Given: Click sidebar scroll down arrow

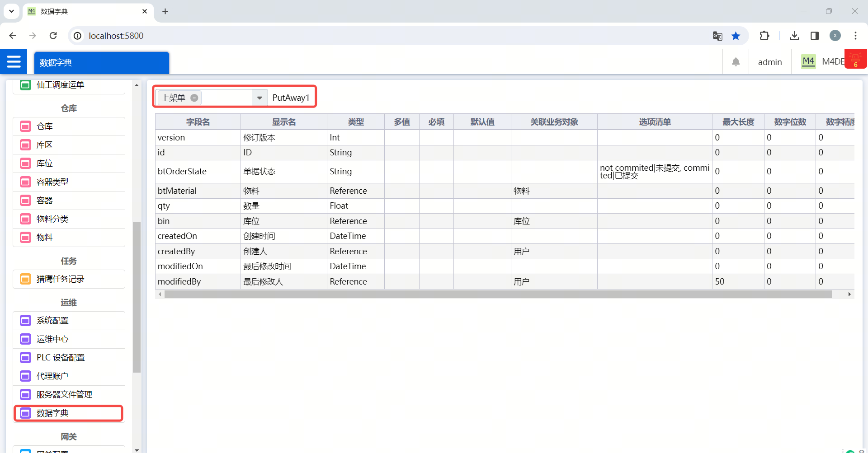Looking at the screenshot, I should pos(137,450).
